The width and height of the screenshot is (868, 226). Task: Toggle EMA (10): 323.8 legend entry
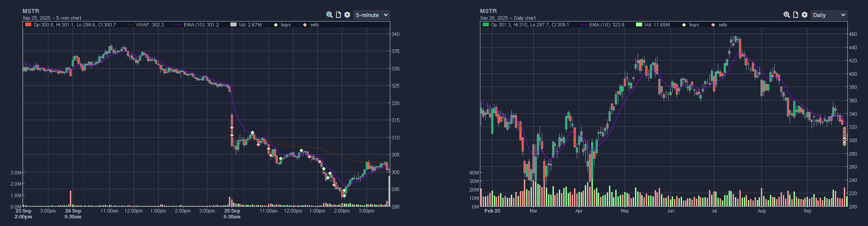click(x=602, y=25)
